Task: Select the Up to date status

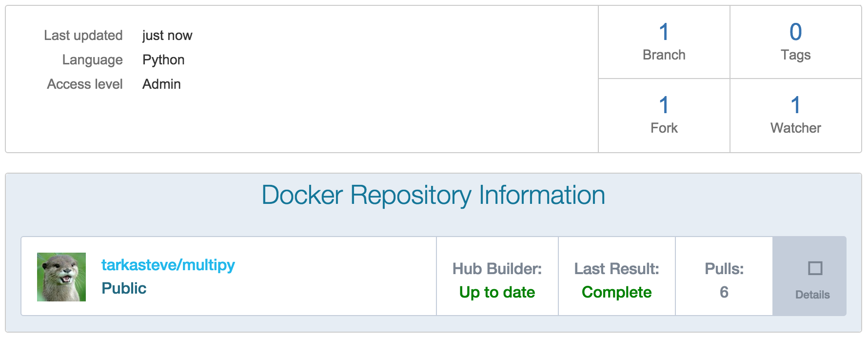Action: [497, 292]
